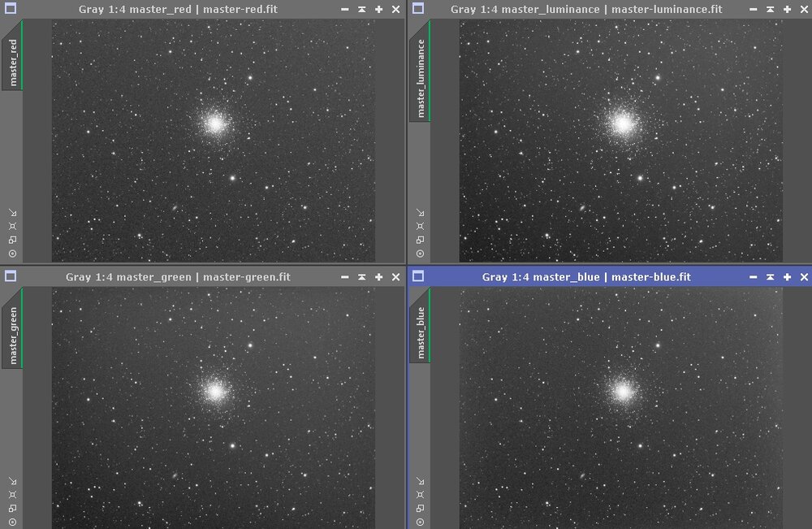This screenshot has width=812, height=529.
Task: Open the window icon menu of master_red
Action: [x=11, y=9]
